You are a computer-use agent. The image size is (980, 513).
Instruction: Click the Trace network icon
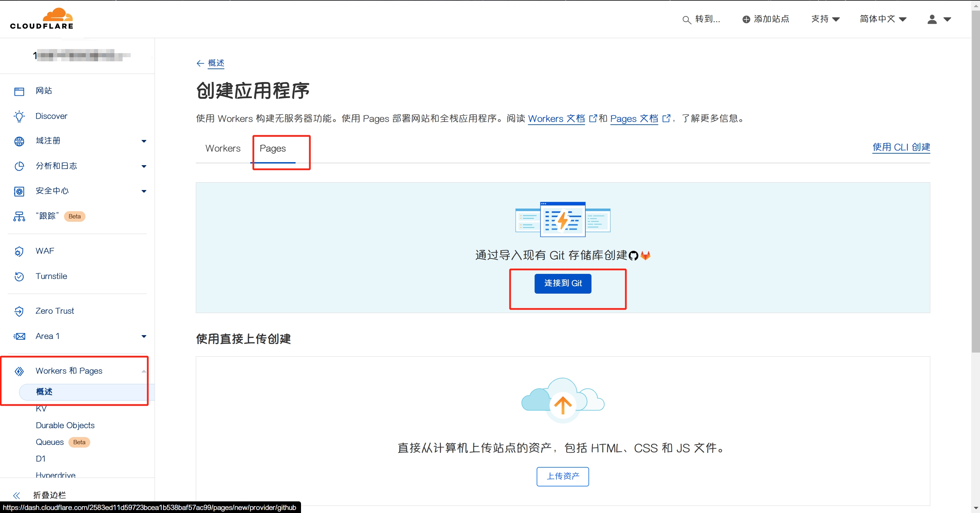tap(19, 217)
